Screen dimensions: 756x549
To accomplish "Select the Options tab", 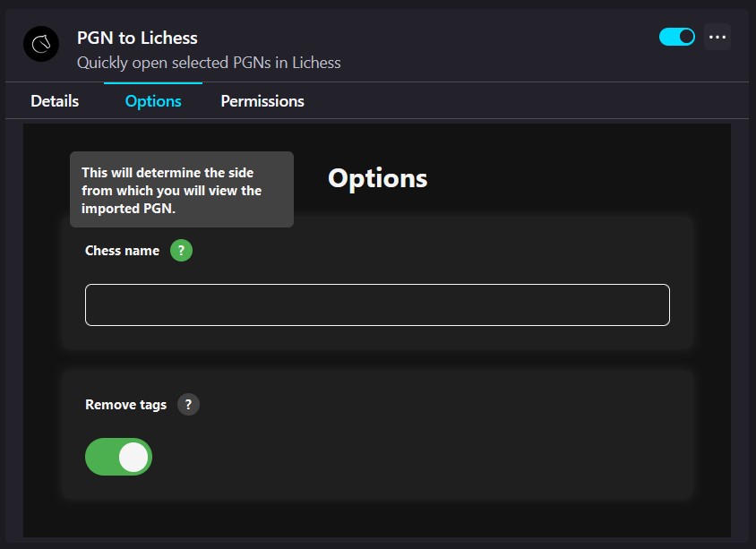I will [152, 100].
